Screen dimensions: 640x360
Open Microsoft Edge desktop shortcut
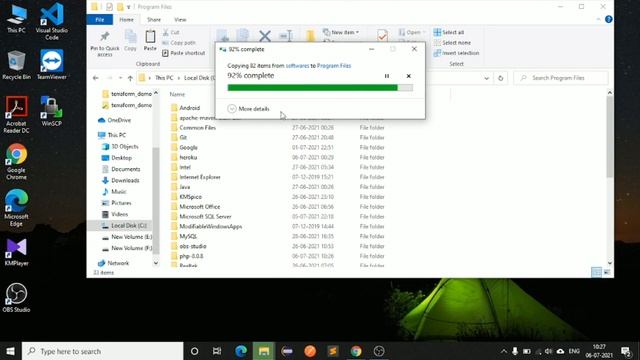click(16, 208)
